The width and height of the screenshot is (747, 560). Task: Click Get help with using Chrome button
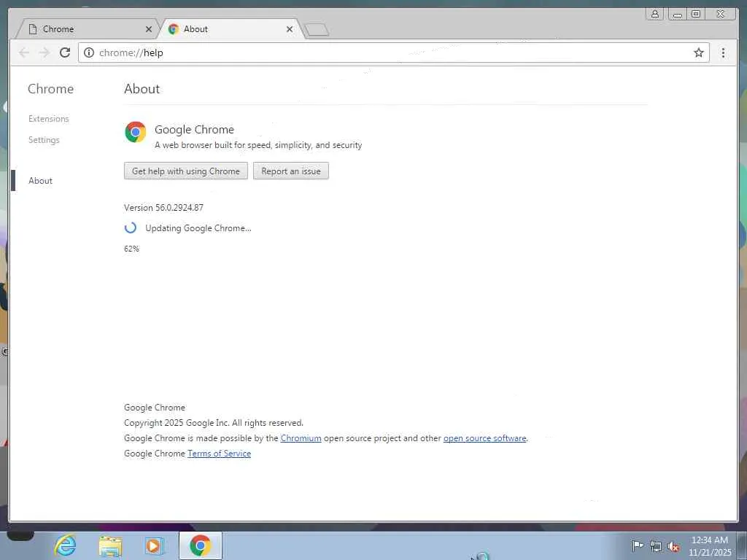[x=186, y=171]
